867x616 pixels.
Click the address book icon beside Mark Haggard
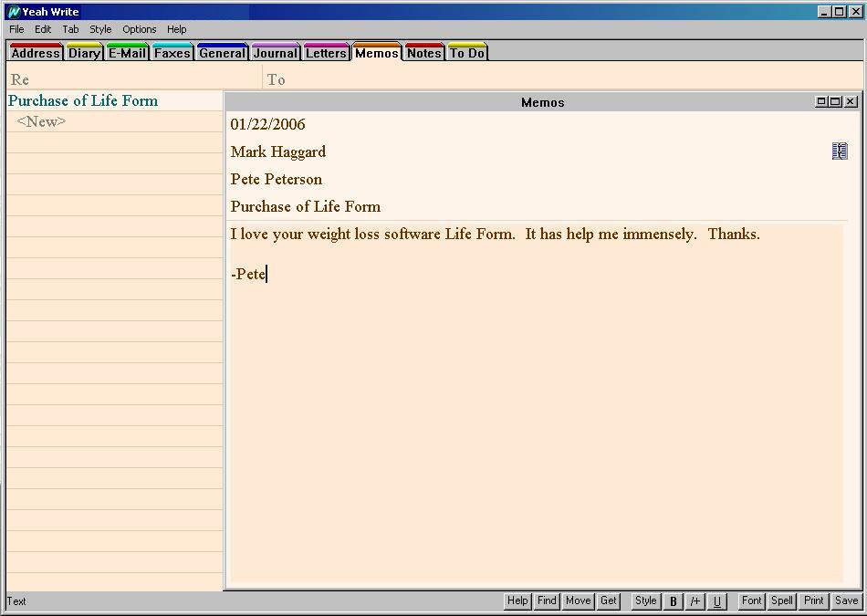tap(840, 151)
